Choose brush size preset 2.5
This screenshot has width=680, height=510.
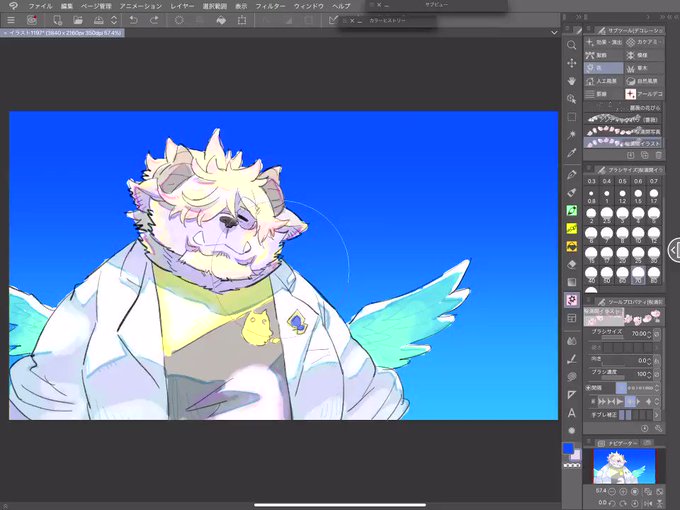(607, 215)
